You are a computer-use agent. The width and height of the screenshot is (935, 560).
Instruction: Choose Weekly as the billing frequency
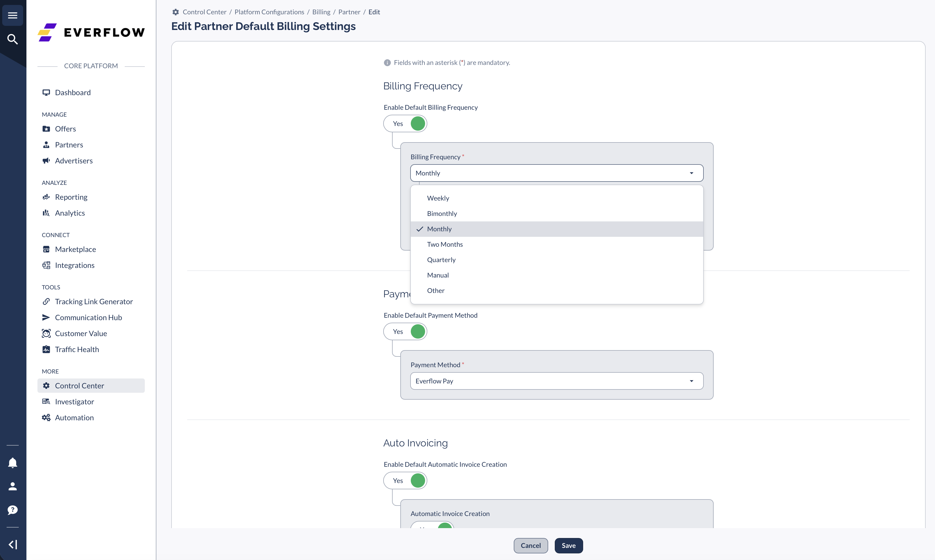tap(438, 198)
